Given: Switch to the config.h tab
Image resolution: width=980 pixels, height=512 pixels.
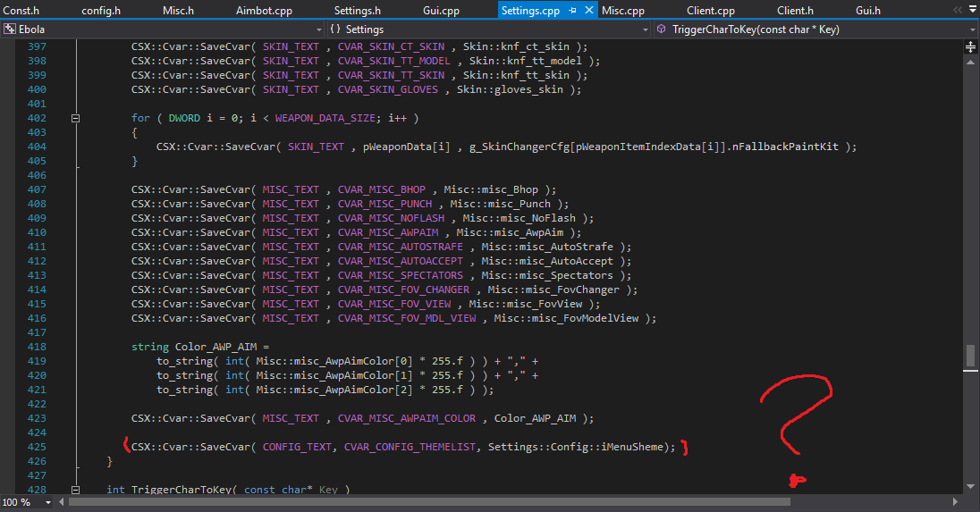Looking at the screenshot, I should pyautogui.click(x=101, y=11).
